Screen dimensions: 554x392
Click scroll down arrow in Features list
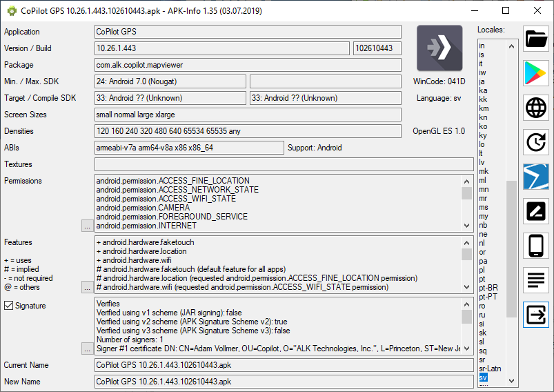tap(467, 287)
